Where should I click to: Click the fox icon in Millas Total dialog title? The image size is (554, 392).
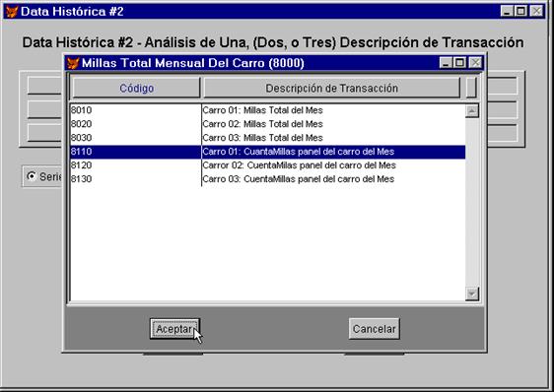click(73, 63)
